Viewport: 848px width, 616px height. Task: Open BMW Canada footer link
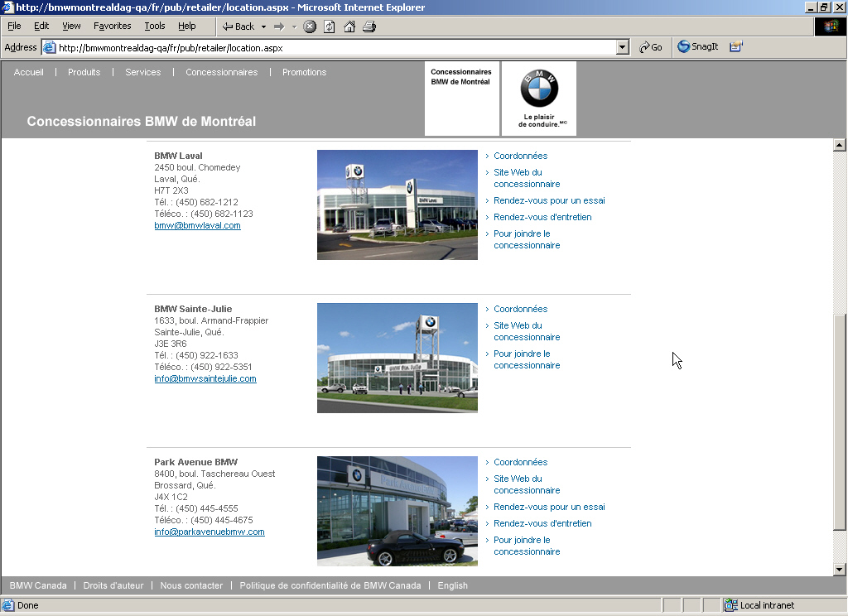[38, 585]
